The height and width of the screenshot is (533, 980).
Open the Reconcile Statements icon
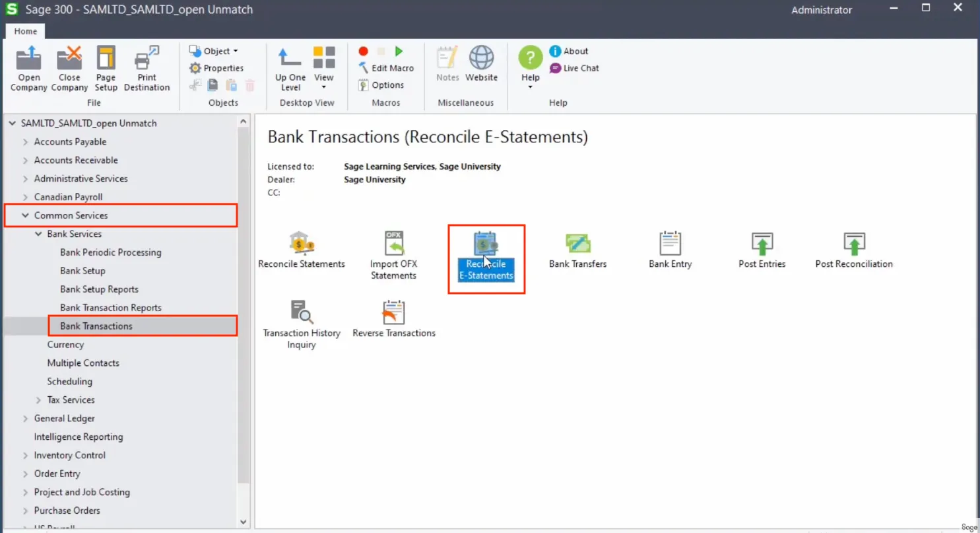pyautogui.click(x=302, y=250)
